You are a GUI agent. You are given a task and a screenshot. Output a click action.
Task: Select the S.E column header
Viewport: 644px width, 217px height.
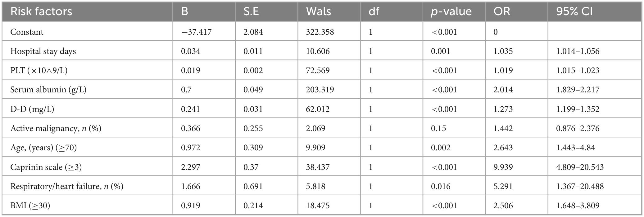pyautogui.click(x=251, y=11)
